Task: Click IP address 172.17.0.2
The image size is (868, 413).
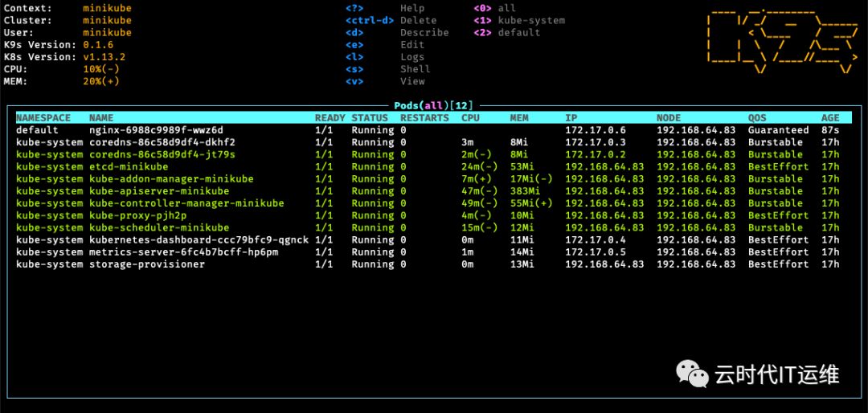Action: click(x=596, y=154)
